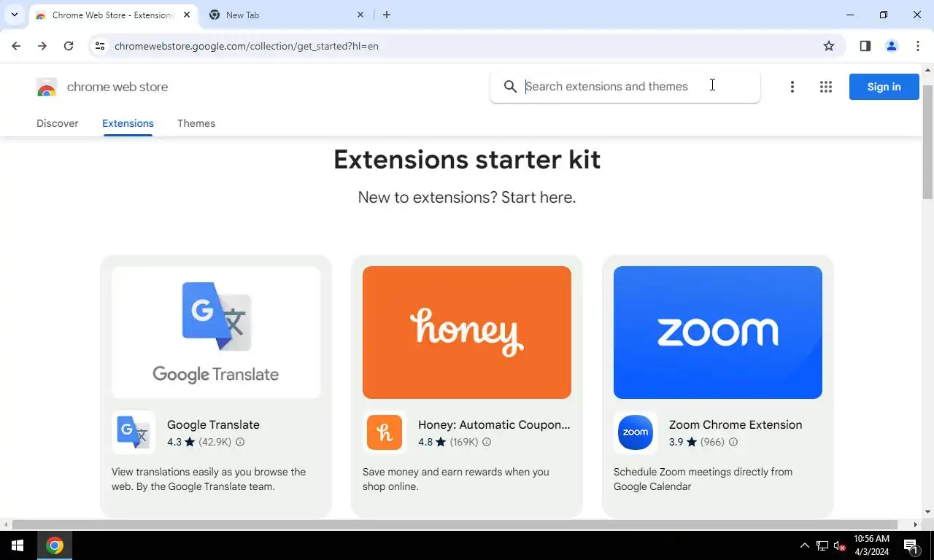
Task: Open the network tray icon
Action: [822, 545]
